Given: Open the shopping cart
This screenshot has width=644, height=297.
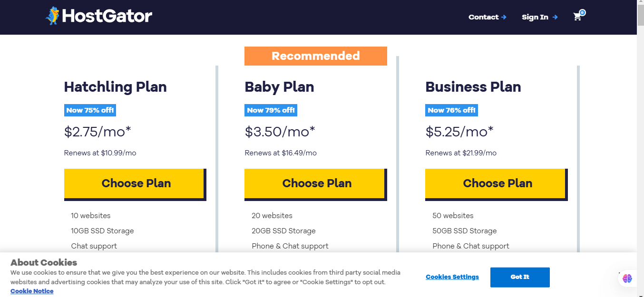Looking at the screenshot, I should tap(577, 17).
